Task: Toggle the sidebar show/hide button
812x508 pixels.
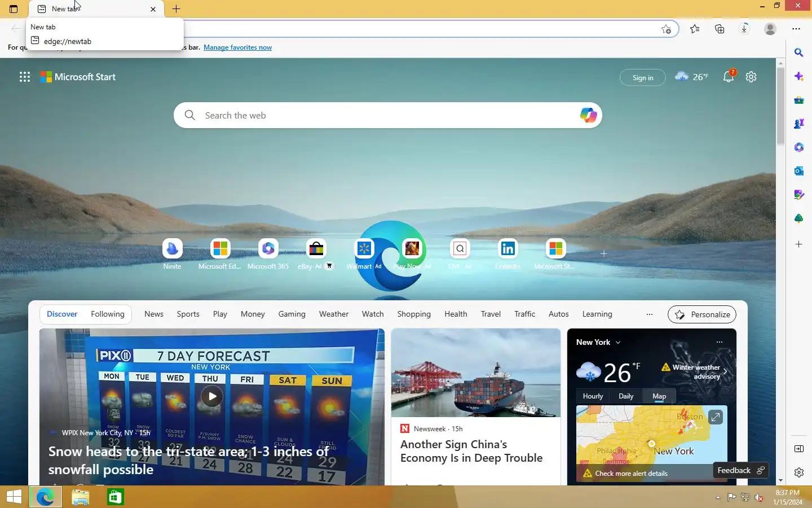Action: click(798, 449)
